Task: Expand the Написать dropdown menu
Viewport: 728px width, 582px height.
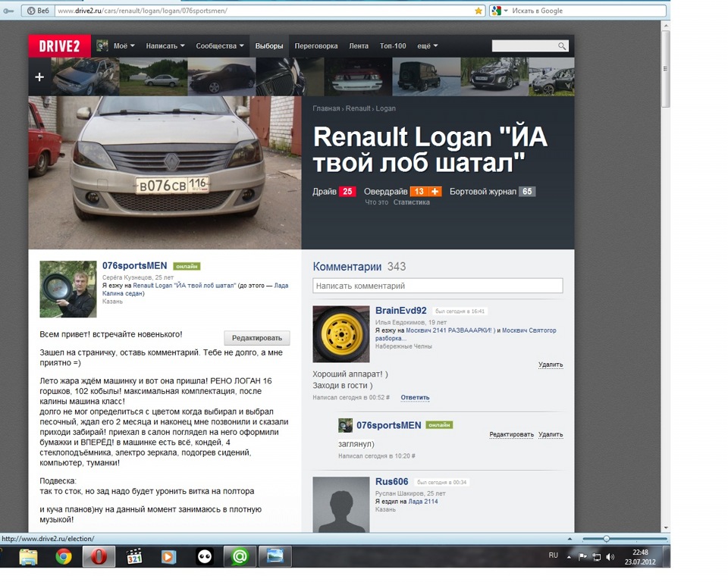Action: coord(165,46)
